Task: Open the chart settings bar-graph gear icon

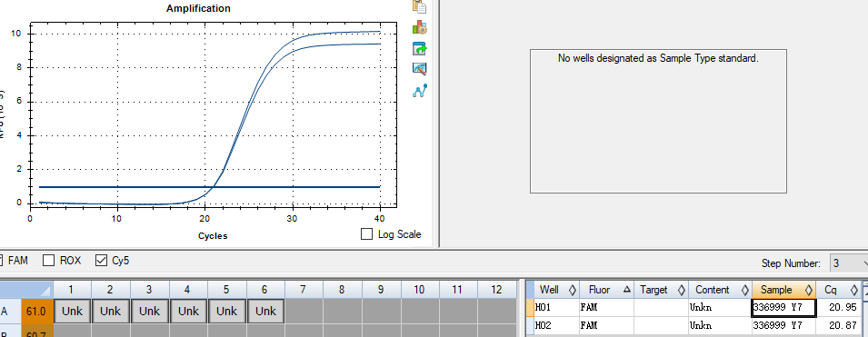Action: 420,27
